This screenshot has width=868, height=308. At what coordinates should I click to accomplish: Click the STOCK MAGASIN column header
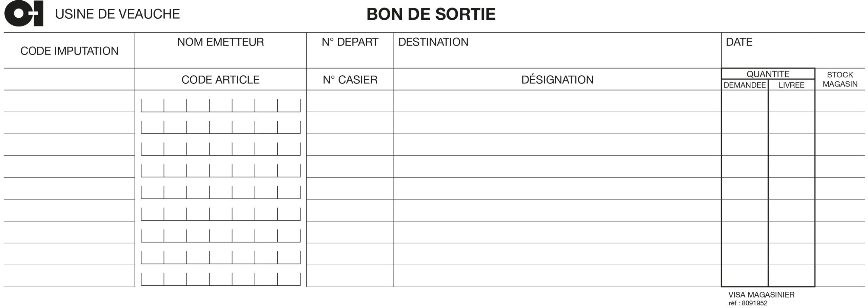840,79
